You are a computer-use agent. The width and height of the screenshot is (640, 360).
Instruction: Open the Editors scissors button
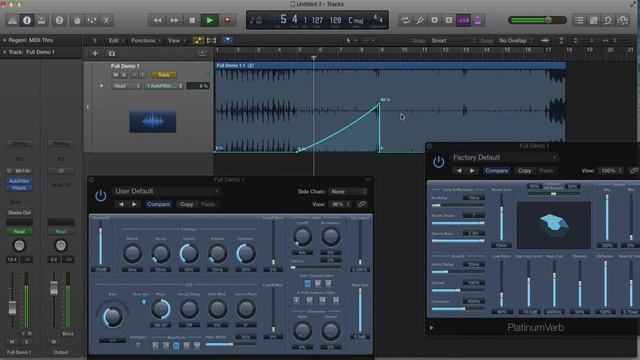point(107,20)
